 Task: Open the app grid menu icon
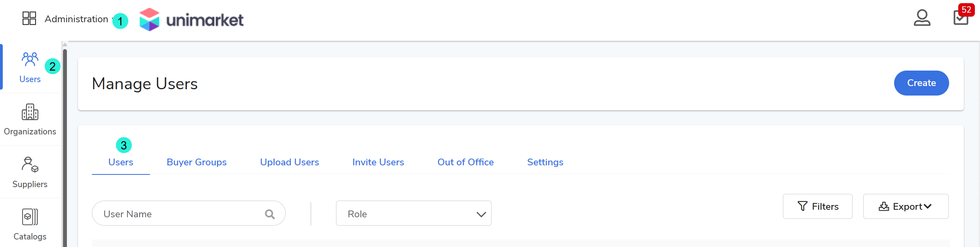(29, 18)
